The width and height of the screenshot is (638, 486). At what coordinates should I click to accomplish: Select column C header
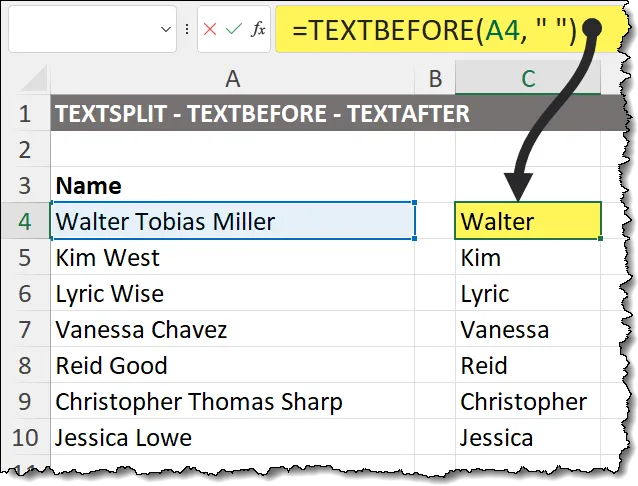528,78
